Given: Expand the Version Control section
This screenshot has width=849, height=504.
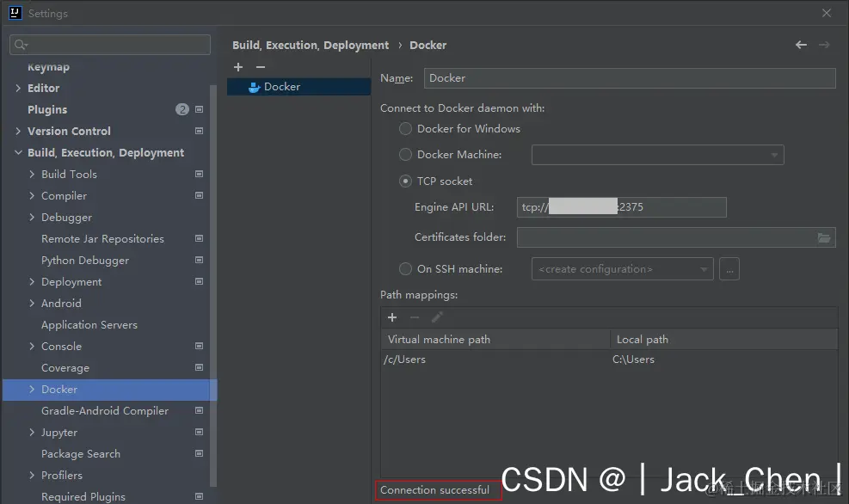Looking at the screenshot, I should point(18,131).
